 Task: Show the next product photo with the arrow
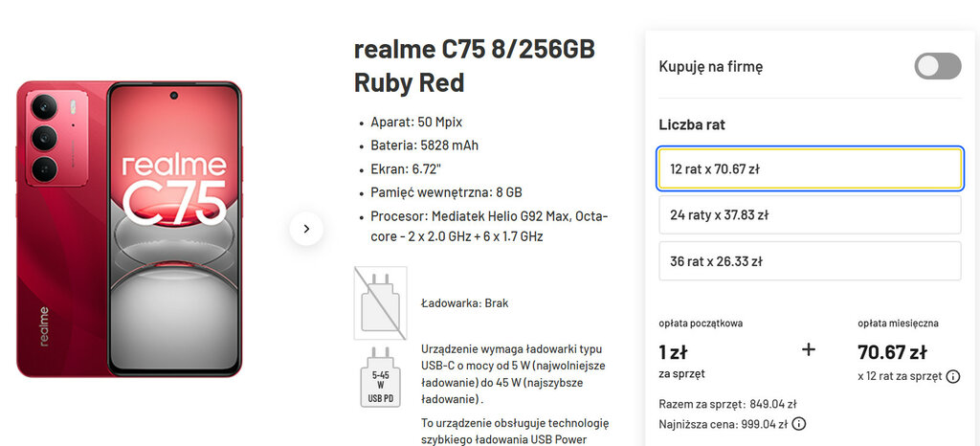(306, 229)
